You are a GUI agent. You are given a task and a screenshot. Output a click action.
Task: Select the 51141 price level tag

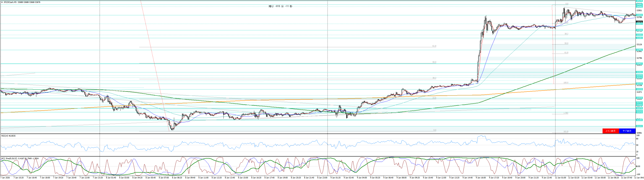tap(639, 126)
